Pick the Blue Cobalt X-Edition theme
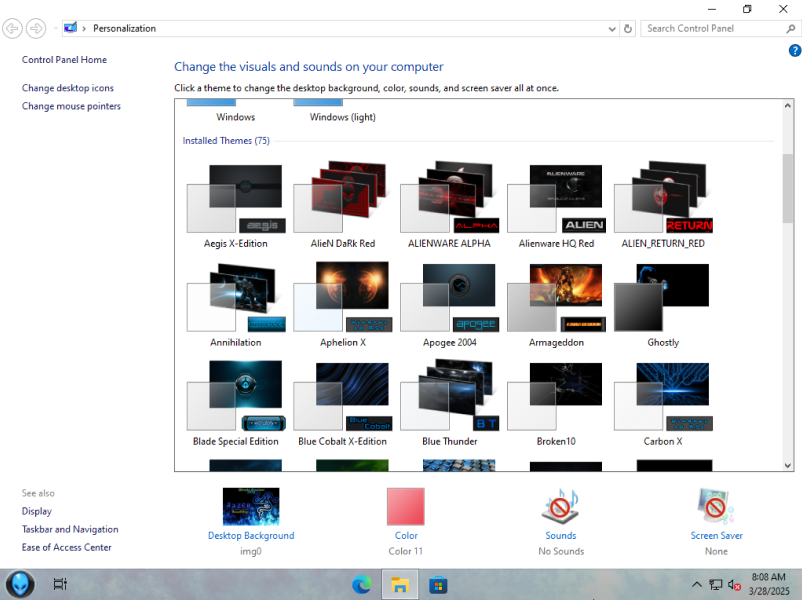 (343, 403)
